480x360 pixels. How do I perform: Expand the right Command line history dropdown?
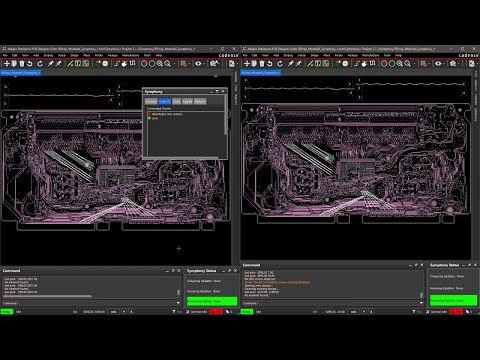click(421, 303)
